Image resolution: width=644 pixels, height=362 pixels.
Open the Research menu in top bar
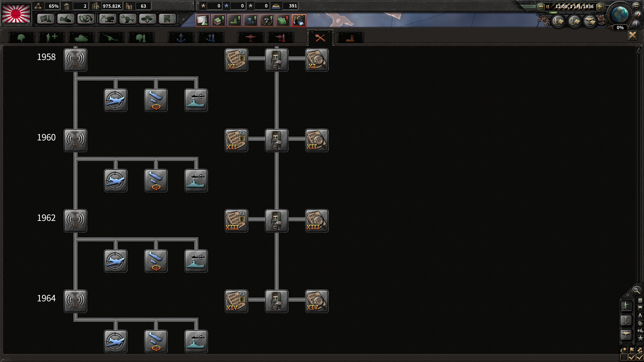[45, 19]
